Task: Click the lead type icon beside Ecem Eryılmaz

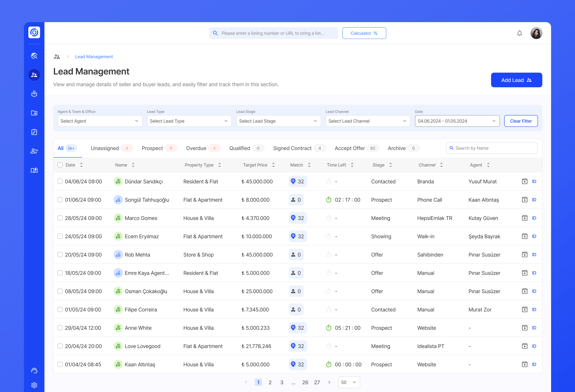Action: click(x=118, y=236)
